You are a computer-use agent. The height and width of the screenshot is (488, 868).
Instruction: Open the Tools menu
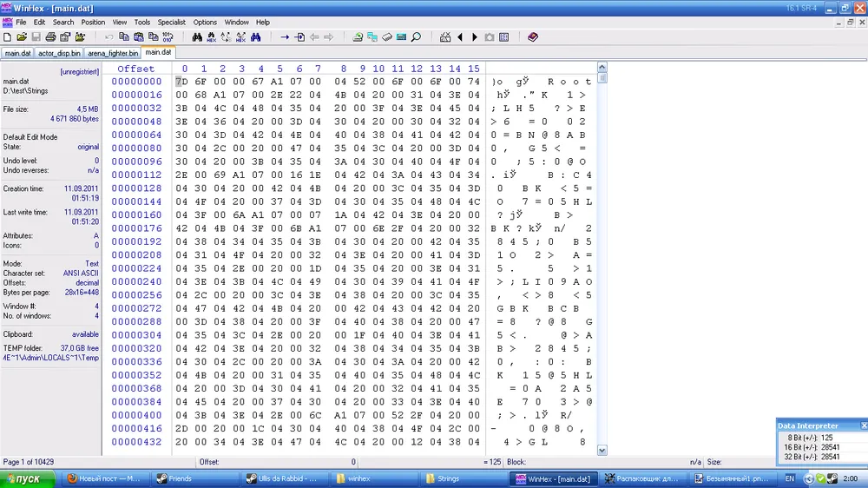142,22
